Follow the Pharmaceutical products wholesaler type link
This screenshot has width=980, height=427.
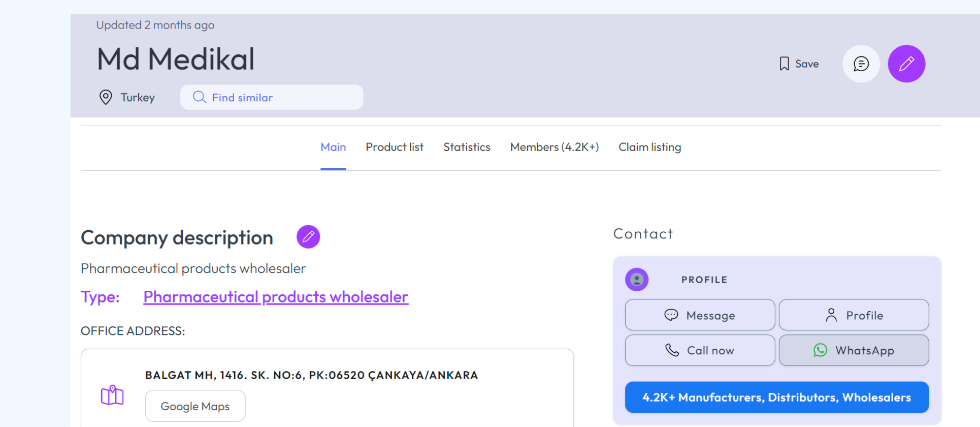tap(276, 297)
